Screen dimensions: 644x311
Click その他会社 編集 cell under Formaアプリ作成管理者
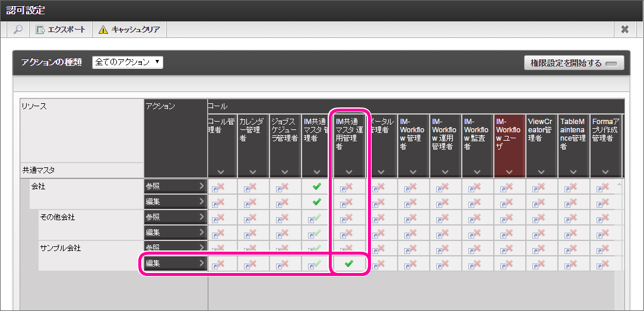(x=605, y=233)
